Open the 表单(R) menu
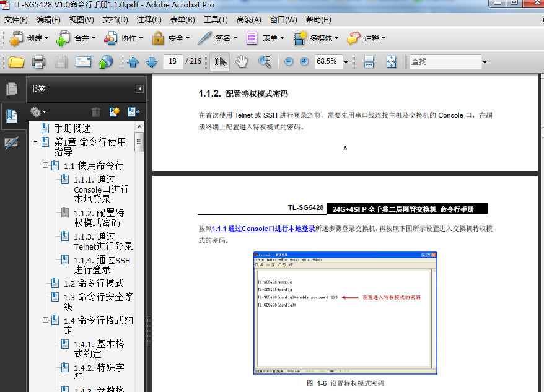This screenshot has height=392, width=544. coord(183,20)
